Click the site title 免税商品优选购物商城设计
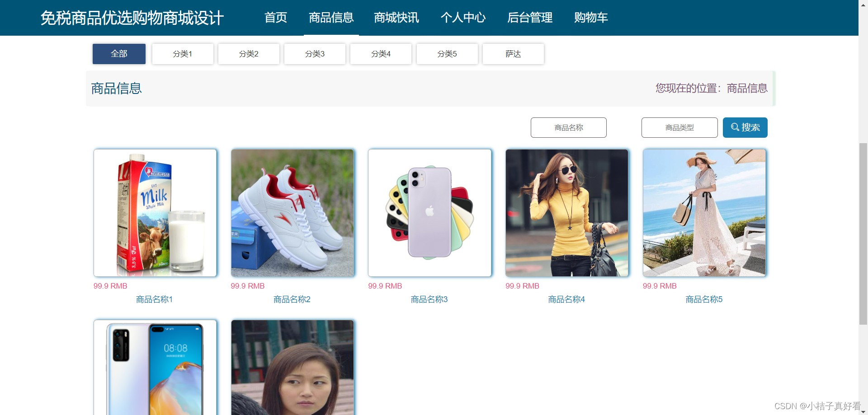The image size is (868, 415). click(x=132, y=18)
